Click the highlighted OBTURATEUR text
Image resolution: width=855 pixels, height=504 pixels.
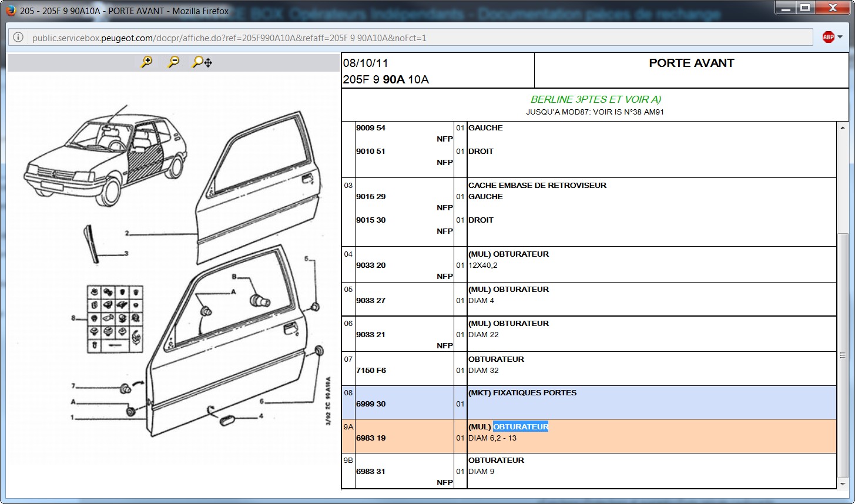click(520, 427)
